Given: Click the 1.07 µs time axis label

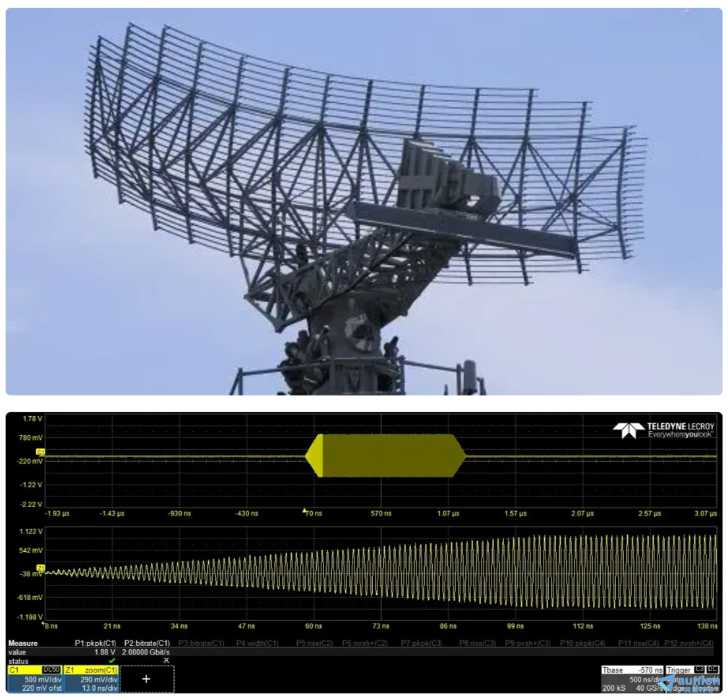Looking at the screenshot, I should point(448,514).
